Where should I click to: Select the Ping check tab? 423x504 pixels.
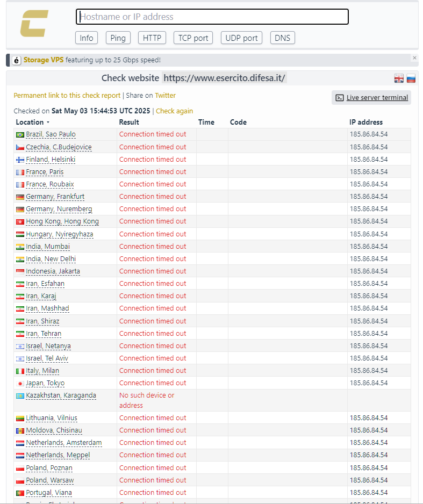click(118, 38)
